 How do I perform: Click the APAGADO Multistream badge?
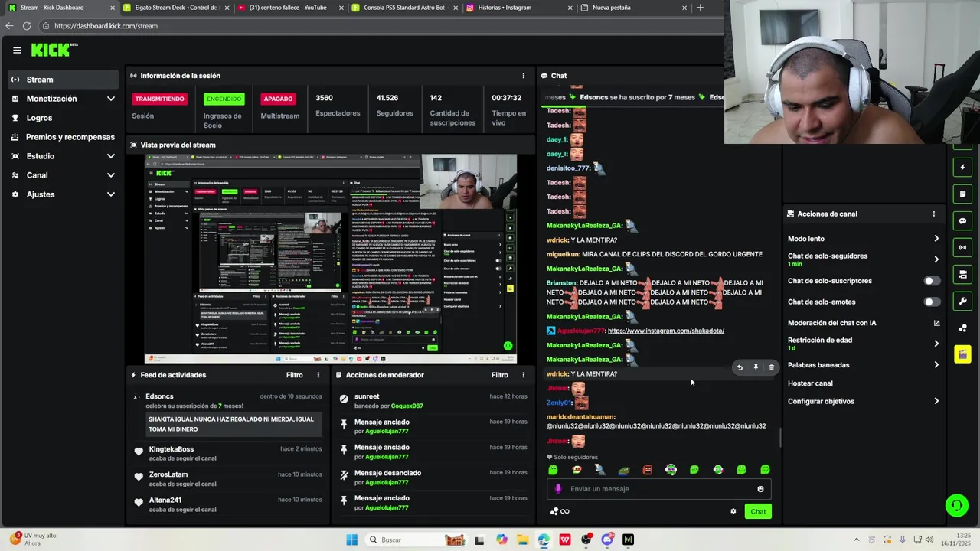tap(278, 99)
